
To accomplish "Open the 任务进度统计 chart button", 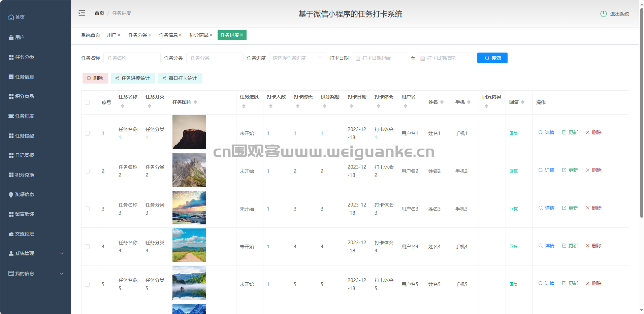I will coord(133,78).
